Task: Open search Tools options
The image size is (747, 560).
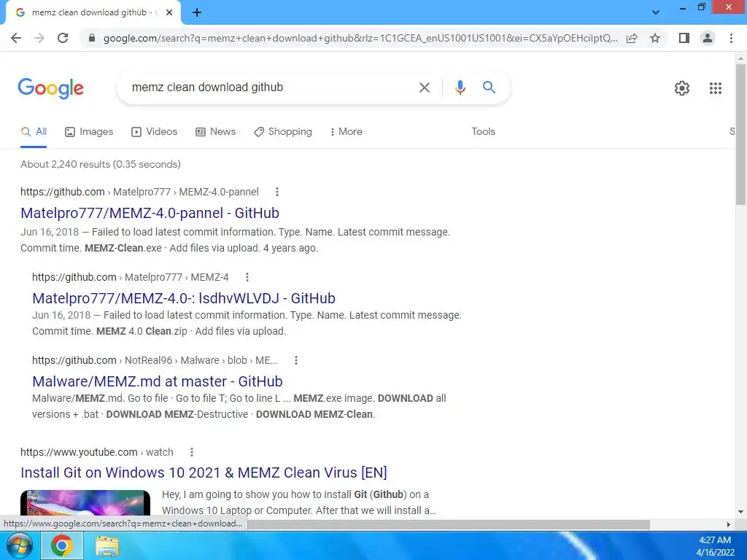Action: point(483,132)
